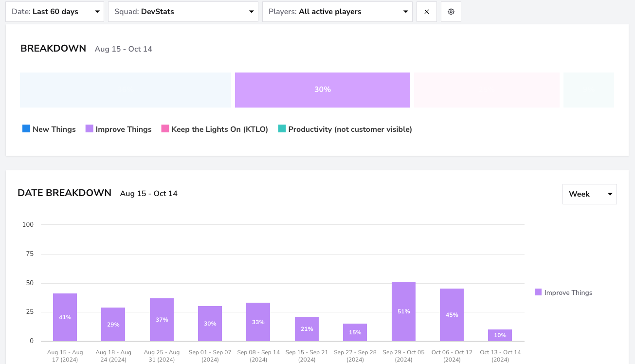Toggle Keep the Lights On legend square
The height and width of the screenshot is (364, 635).
[x=165, y=129]
